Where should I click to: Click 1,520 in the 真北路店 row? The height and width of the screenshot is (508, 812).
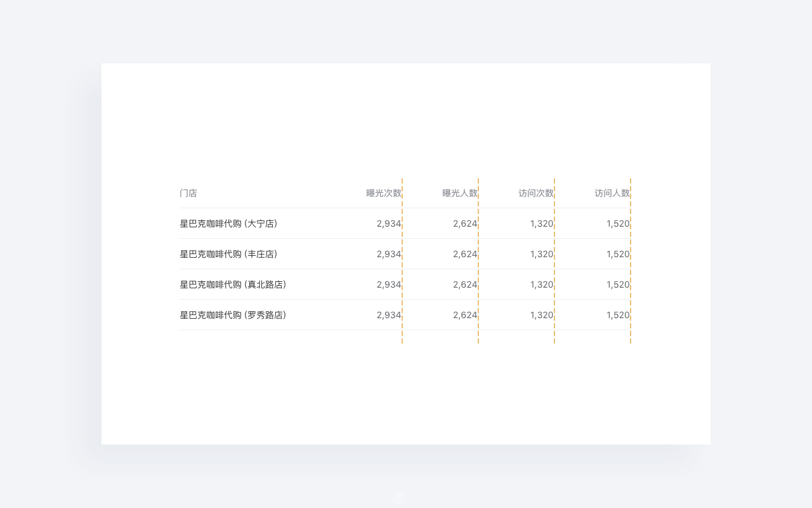[x=618, y=284]
